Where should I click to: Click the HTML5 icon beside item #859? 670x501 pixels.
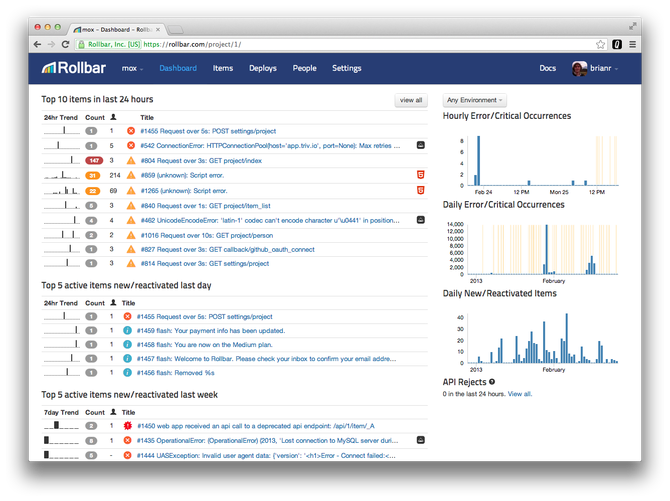coord(421,175)
